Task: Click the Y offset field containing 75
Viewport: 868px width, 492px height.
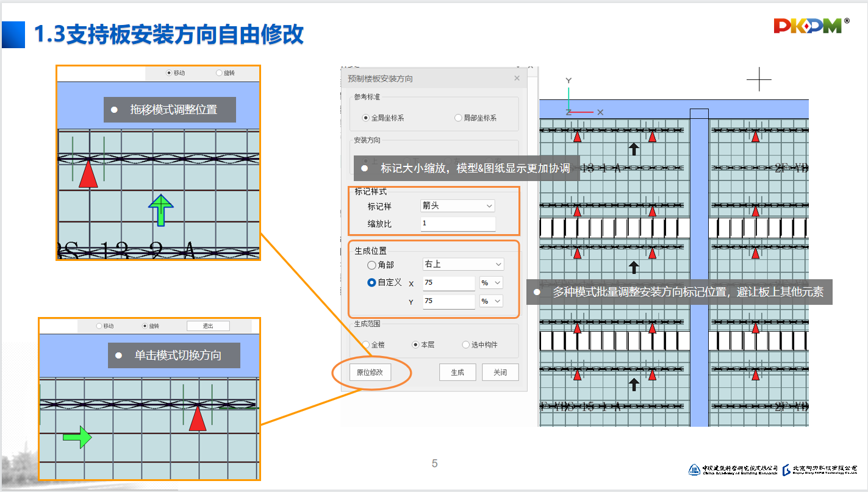Action: pyautogui.click(x=449, y=301)
